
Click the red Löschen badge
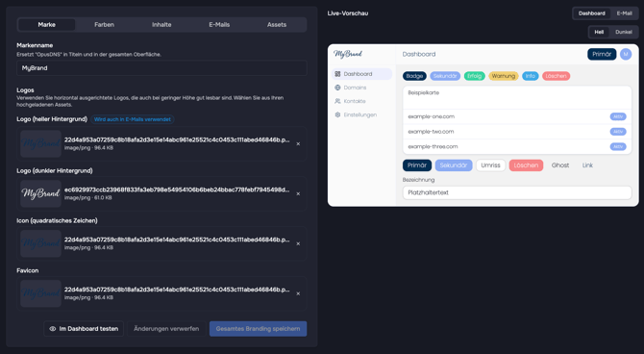tap(557, 76)
